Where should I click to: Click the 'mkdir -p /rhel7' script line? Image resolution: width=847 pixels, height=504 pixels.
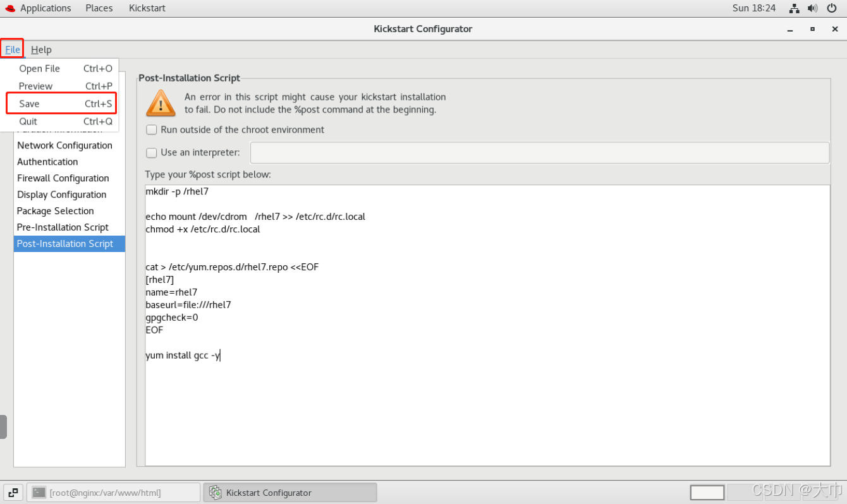coord(177,191)
